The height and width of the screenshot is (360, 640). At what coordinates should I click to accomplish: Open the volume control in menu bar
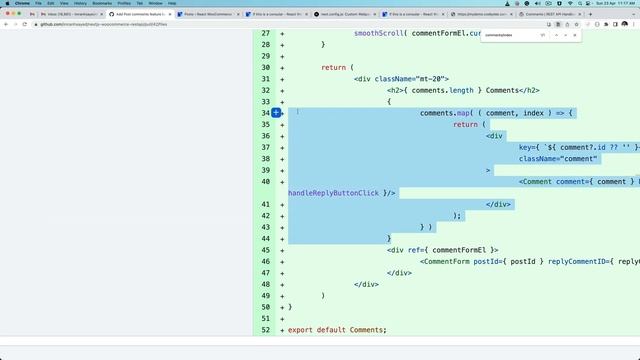(x=538, y=3)
